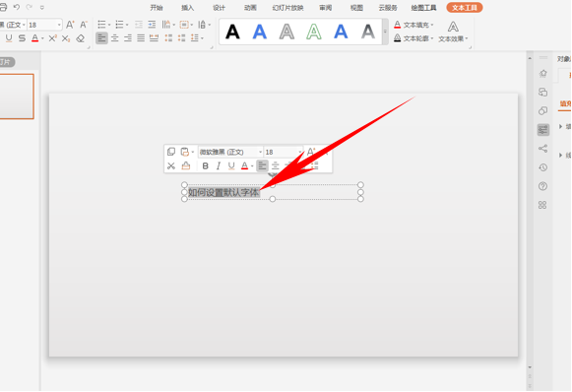
Task: Decrease font size in the ribbon
Action: click(84, 25)
